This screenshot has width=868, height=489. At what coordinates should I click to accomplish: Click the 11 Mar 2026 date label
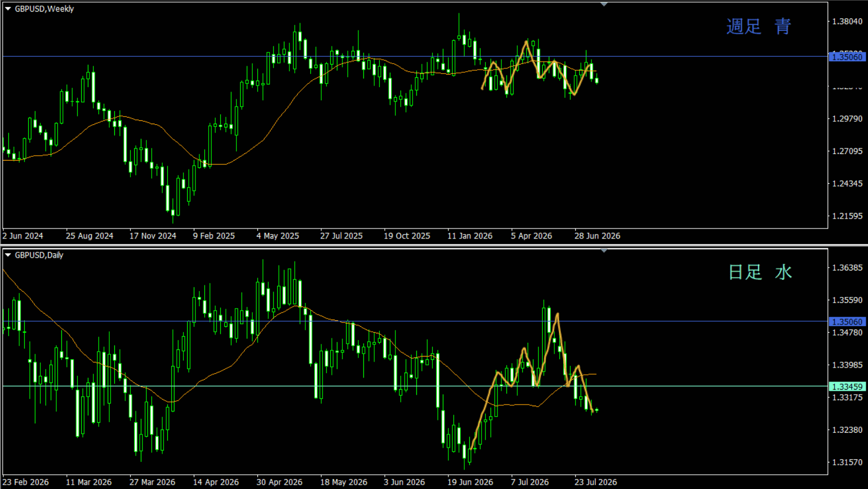[89, 482]
